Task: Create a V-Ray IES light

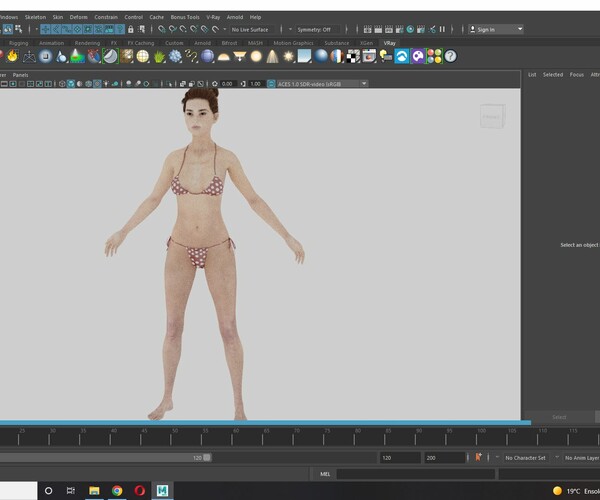Action: 272,56
